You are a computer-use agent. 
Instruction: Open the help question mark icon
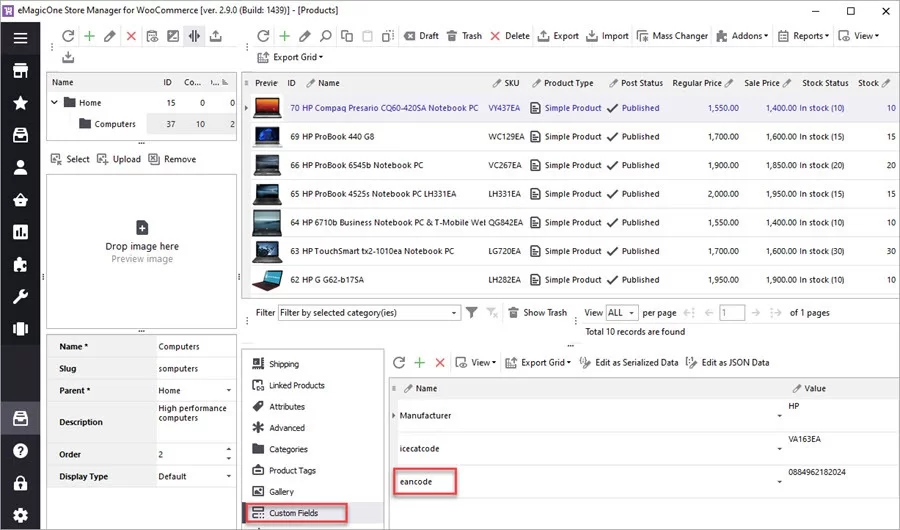[20, 451]
